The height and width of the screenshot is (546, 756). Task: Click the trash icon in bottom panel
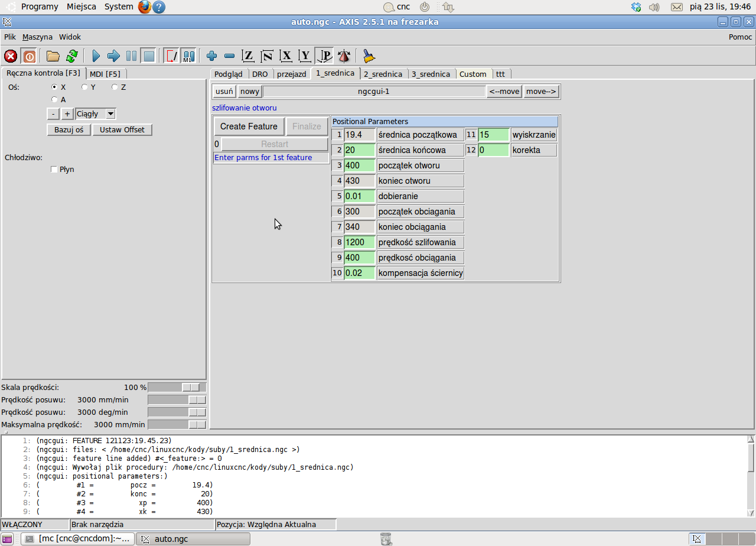point(386,538)
